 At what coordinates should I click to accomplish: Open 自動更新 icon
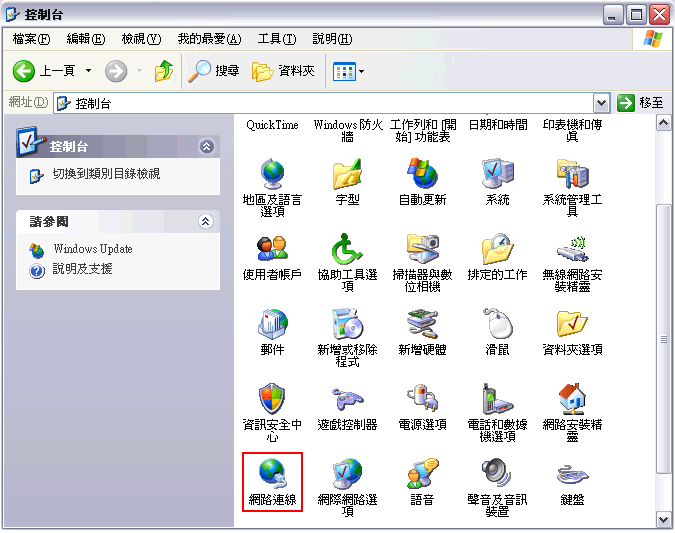422,174
